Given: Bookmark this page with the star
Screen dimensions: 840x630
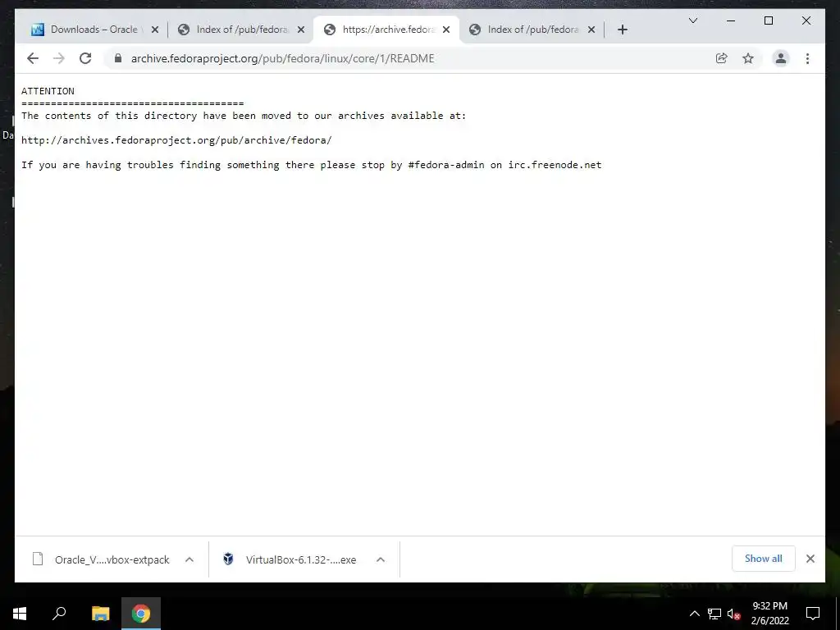Looking at the screenshot, I should click(x=748, y=58).
